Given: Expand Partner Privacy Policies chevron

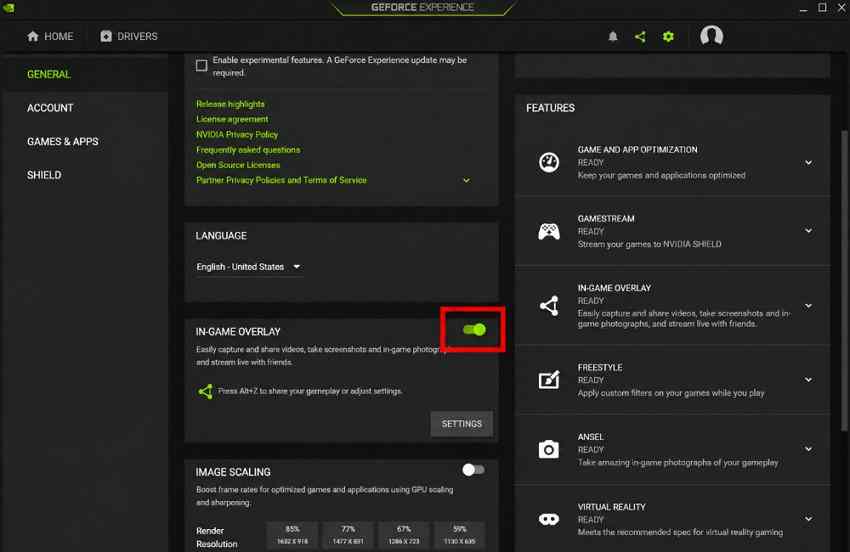Looking at the screenshot, I should tap(466, 180).
